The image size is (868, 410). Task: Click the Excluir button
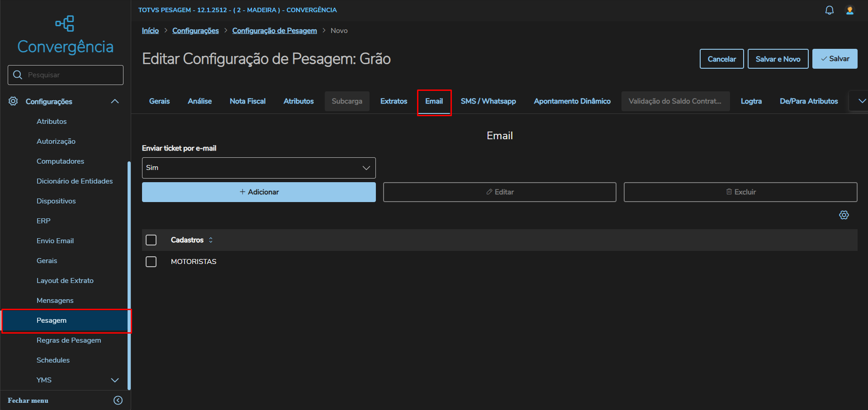click(740, 192)
